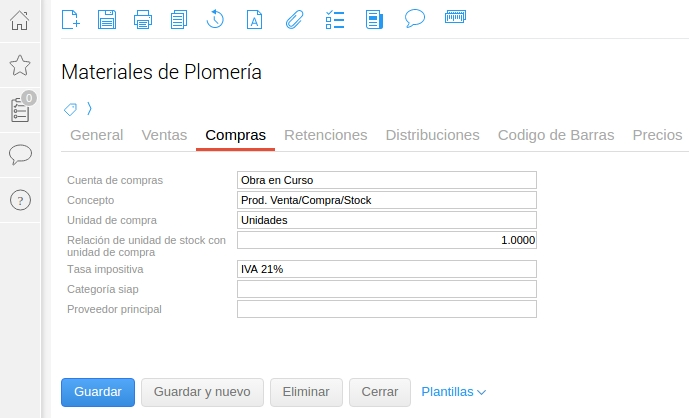Click the barcode icon in toolbar
This screenshot has width=689, height=418.
click(x=455, y=18)
